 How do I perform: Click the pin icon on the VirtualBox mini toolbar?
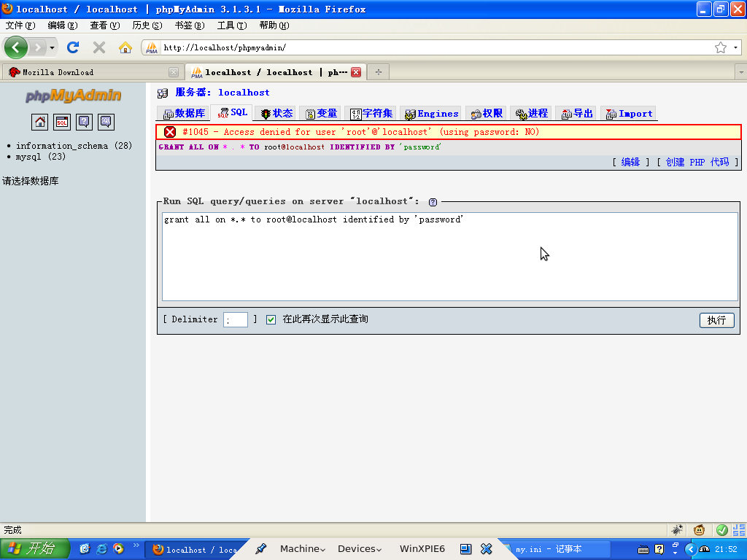260,549
